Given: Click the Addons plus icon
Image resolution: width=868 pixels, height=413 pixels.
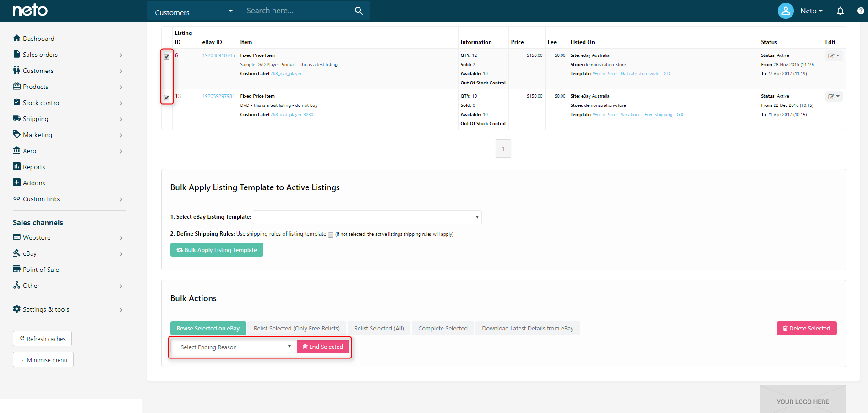Looking at the screenshot, I should click(17, 182).
